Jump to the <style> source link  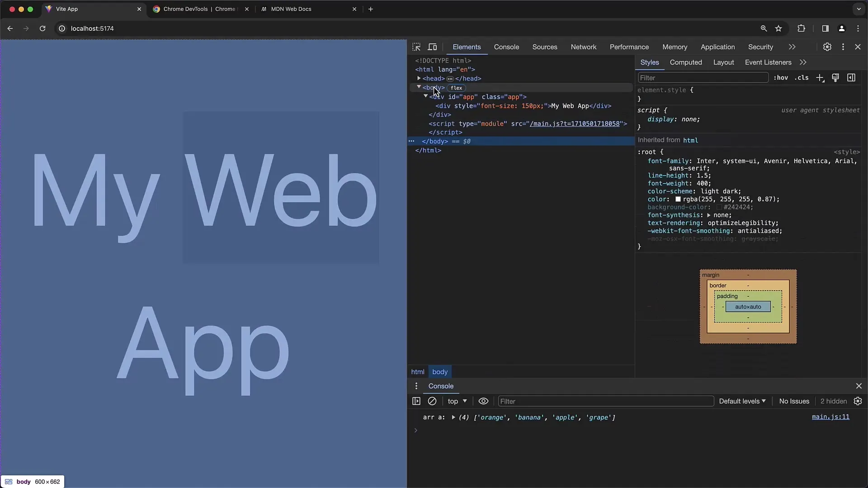point(847,152)
